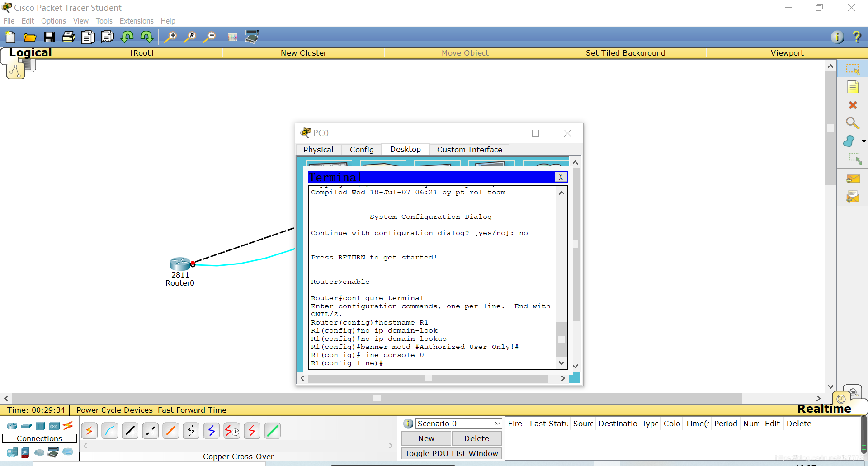This screenshot has height=466, width=868.
Task: Click the Delete scenario button
Action: [476, 438]
